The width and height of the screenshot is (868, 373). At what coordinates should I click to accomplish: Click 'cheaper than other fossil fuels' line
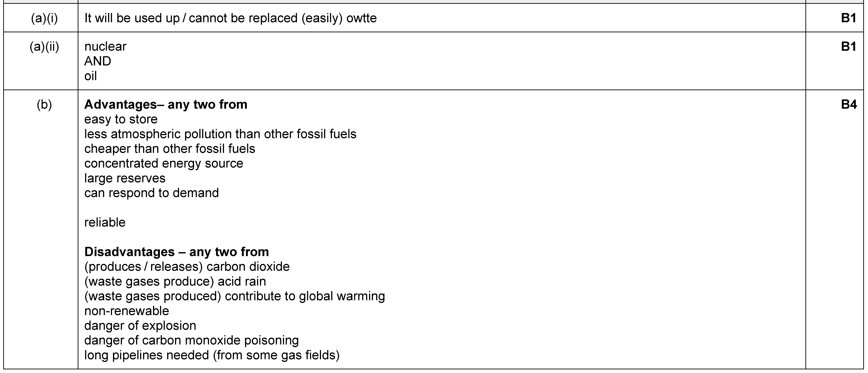(x=170, y=149)
